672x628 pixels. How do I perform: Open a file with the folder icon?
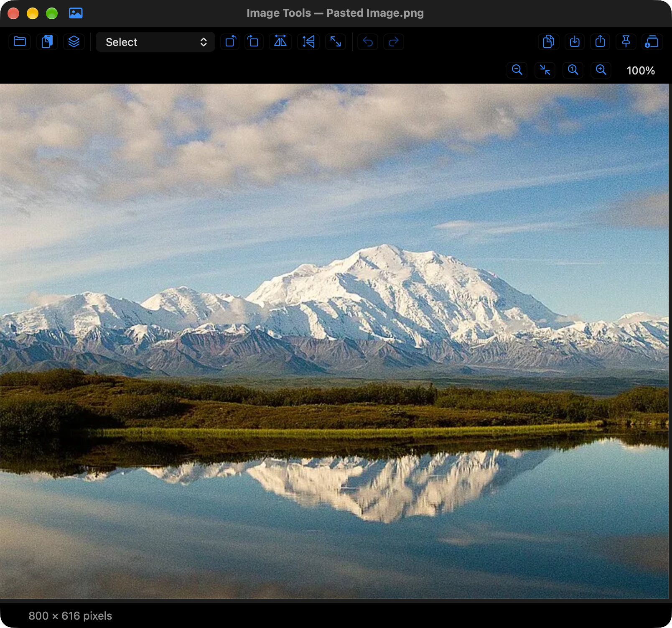(x=20, y=42)
